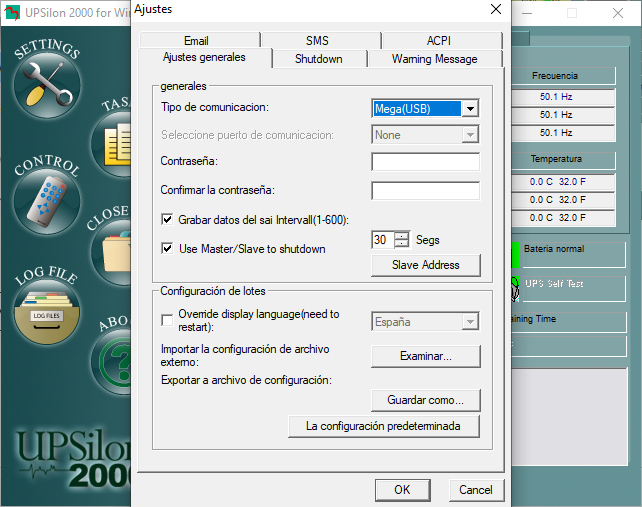Restore La configuración predeterminada
Viewport: 642px width, 507px height.
(384, 426)
